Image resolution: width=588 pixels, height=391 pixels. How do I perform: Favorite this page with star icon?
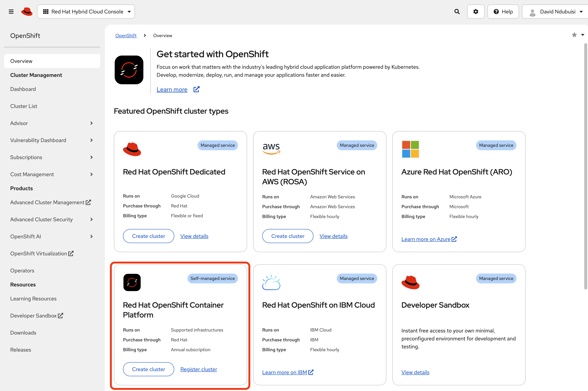pyautogui.click(x=574, y=35)
